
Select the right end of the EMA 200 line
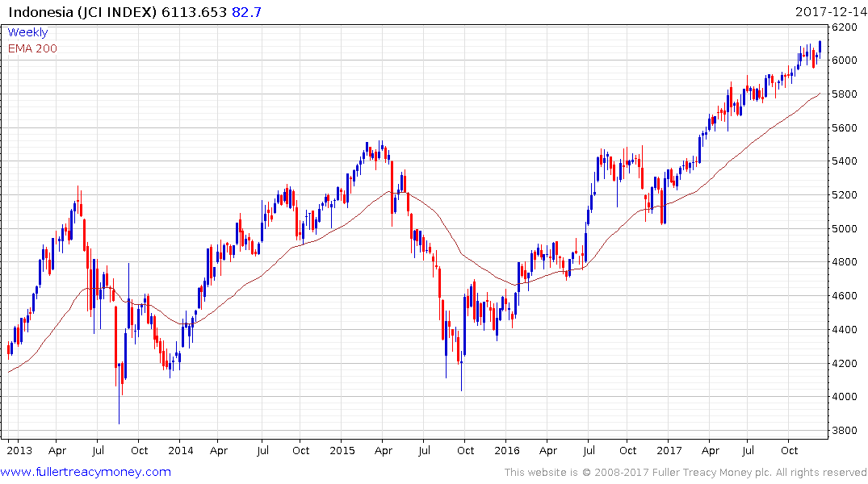[x=820, y=94]
